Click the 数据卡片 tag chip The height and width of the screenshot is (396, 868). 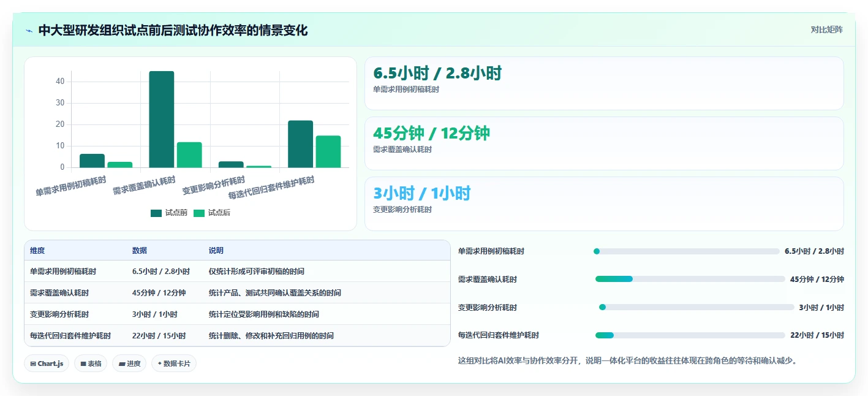point(174,364)
